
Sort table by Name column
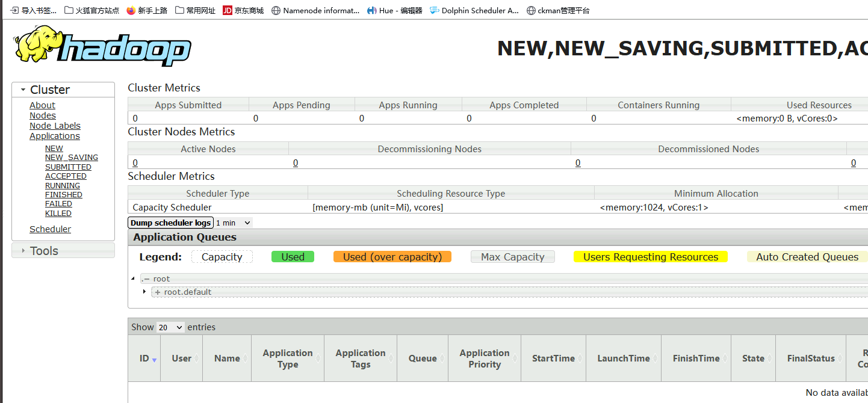click(x=227, y=358)
